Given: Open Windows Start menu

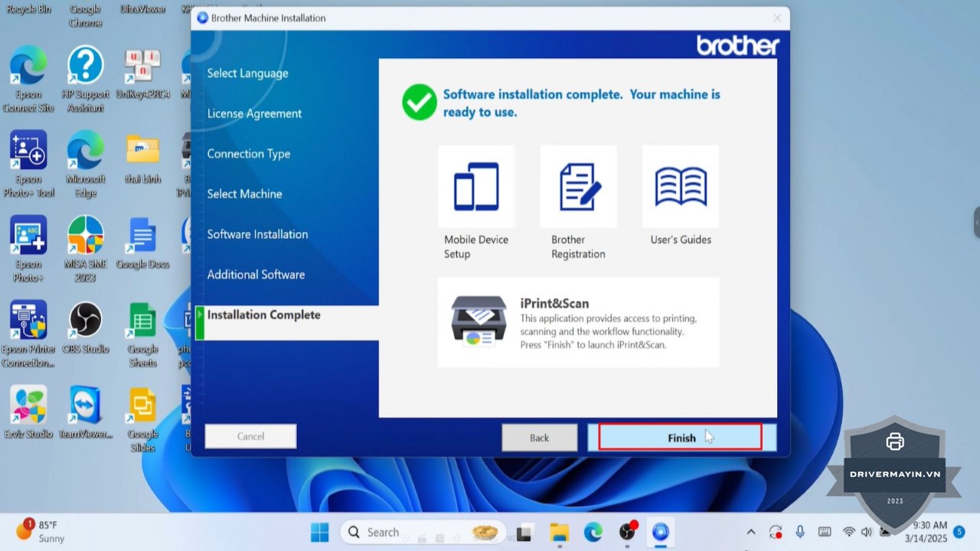Looking at the screenshot, I should click(x=319, y=532).
